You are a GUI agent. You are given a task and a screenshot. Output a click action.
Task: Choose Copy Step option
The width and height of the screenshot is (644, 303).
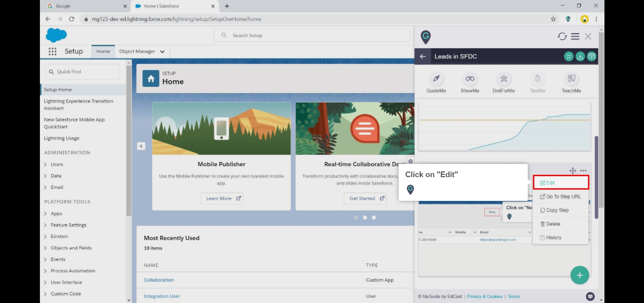click(x=561, y=210)
